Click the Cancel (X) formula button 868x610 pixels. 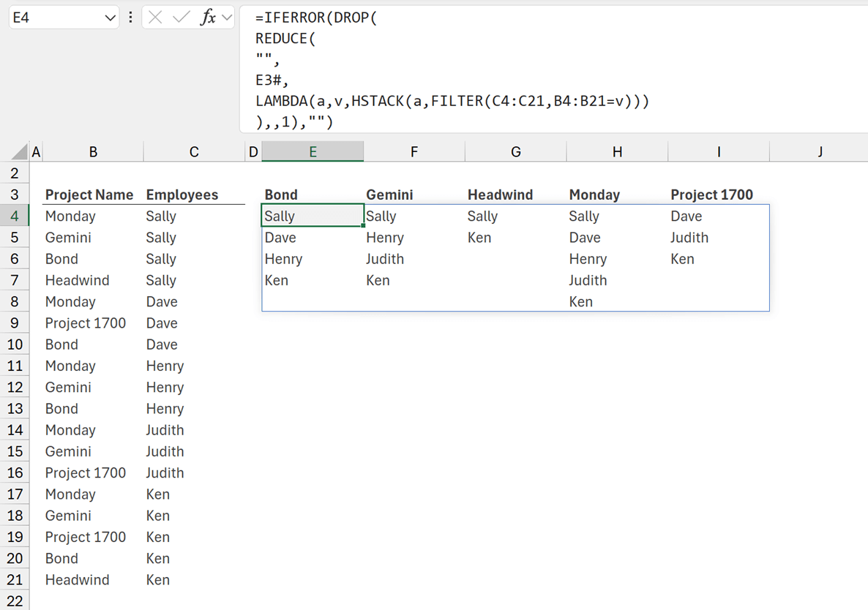(x=155, y=18)
